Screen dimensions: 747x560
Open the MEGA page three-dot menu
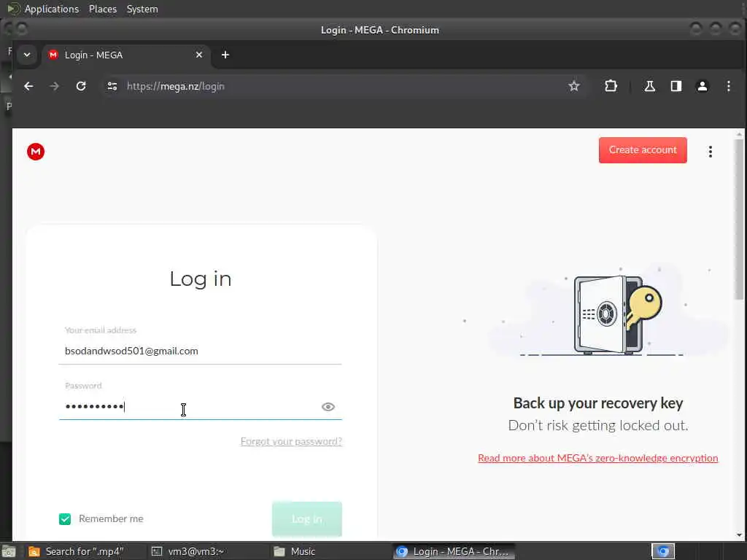click(711, 152)
